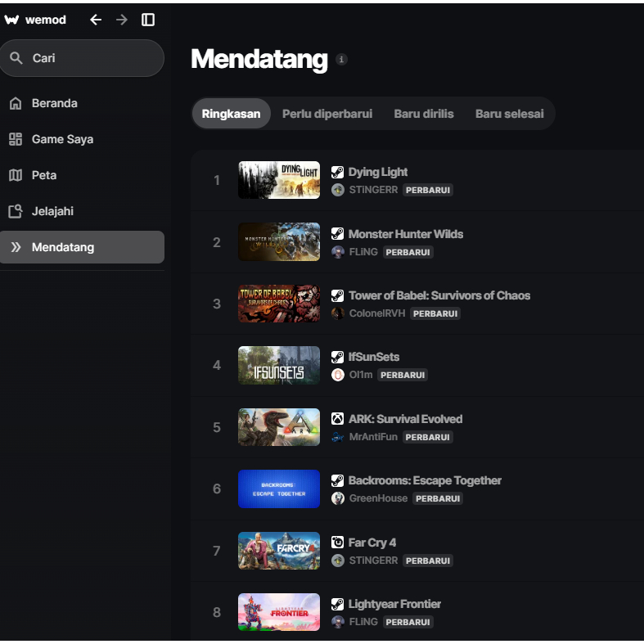Click ARK: Survival Evolved title
Viewport: 644px width, 644px height.
(405, 419)
